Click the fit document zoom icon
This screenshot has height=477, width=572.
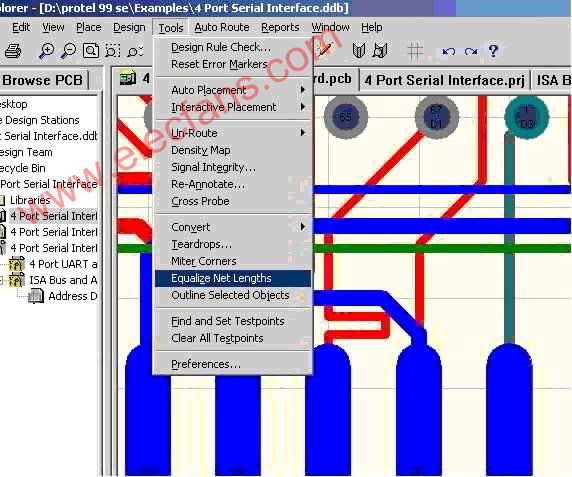coord(91,51)
